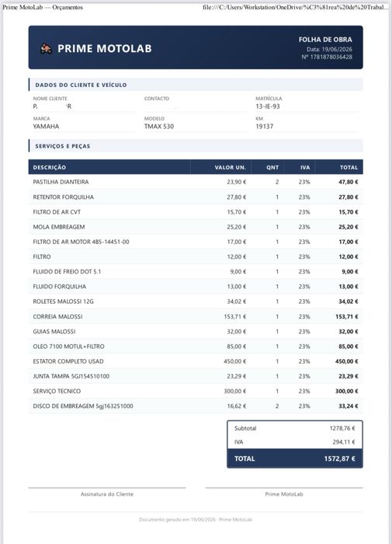Click the Marca value YAMAHA
This screenshot has width=392, height=544.
click(46, 127)
